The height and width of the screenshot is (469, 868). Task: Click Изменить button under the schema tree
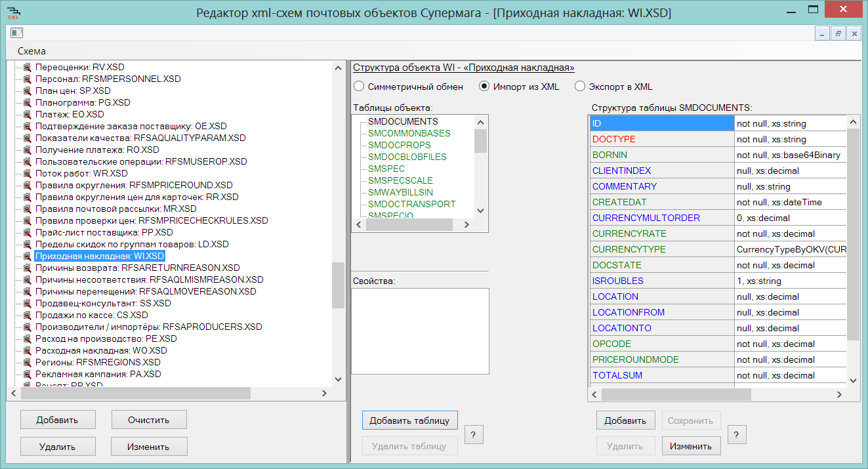(149, 447)
